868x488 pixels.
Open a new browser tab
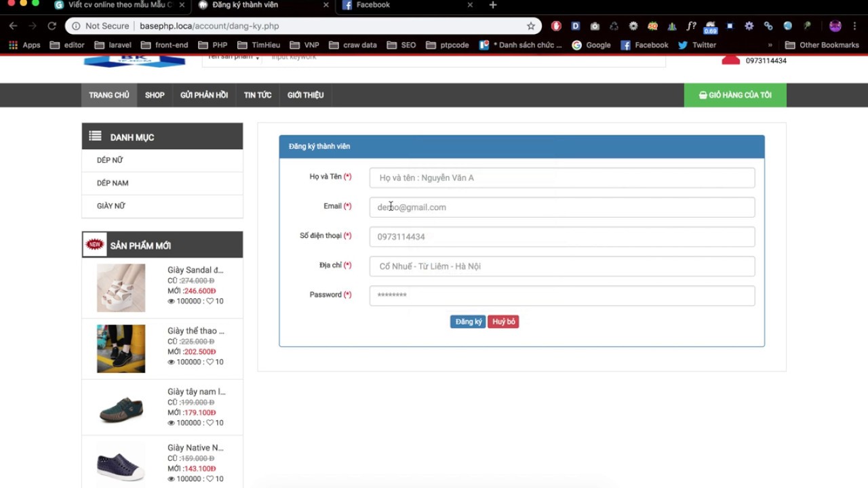pos(493,5)
